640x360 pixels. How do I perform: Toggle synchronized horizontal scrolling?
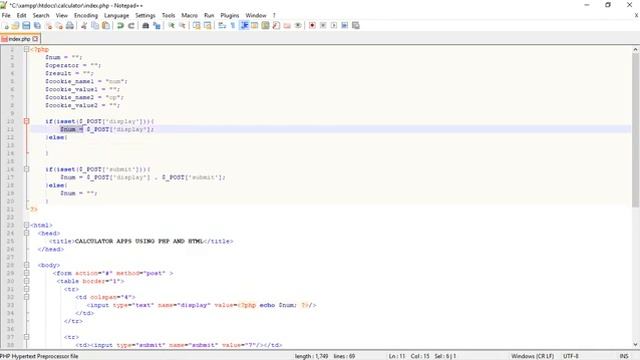pos(207,26)
